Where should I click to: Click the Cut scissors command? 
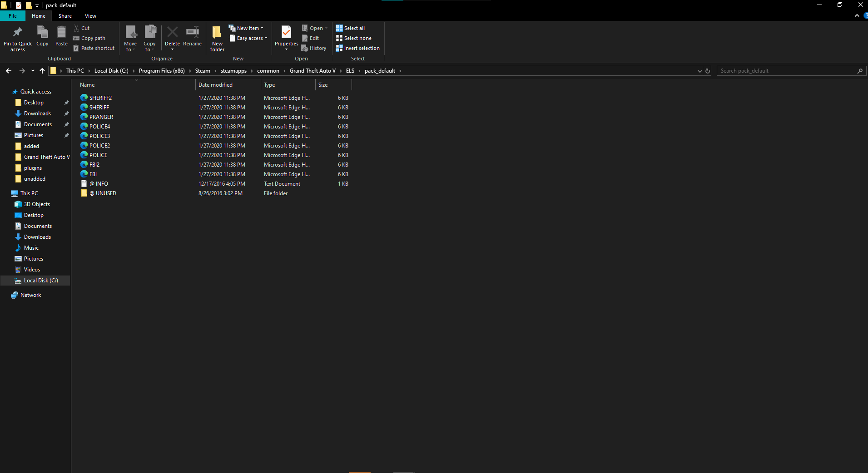(x=82, y=28)
